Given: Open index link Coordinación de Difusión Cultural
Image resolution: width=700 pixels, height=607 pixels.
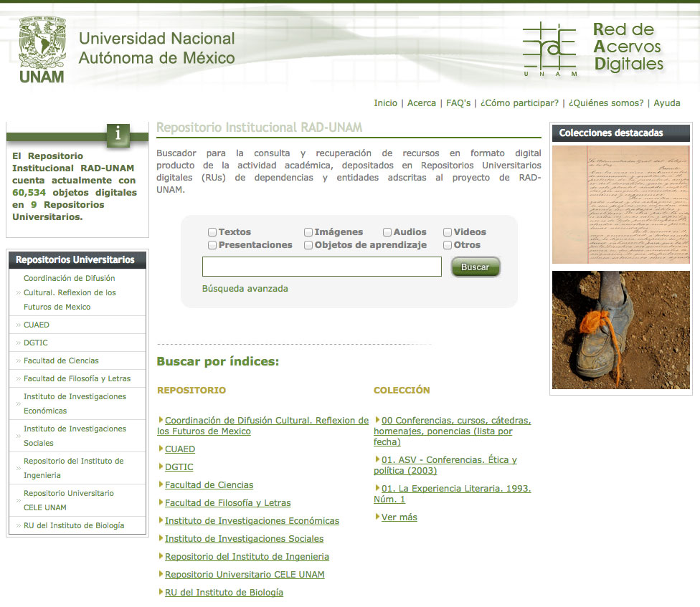Looking at the screenshot, I should click(x=263, y=426).
